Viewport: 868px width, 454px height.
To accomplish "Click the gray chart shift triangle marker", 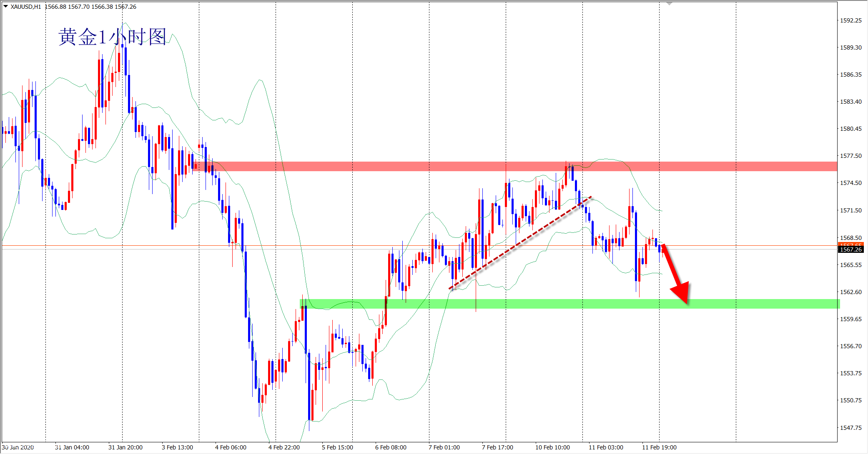I will (669, 3).
